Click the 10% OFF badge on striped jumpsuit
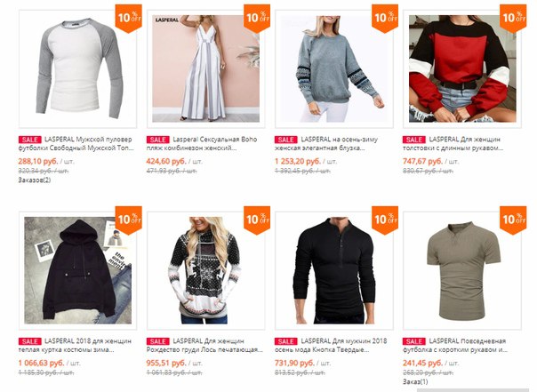The image size is (537, 392). [x=257, y=18]
